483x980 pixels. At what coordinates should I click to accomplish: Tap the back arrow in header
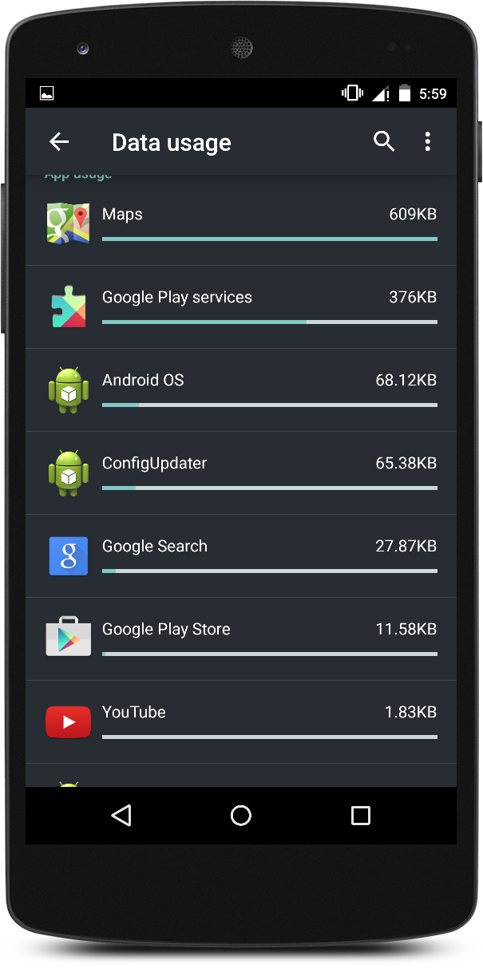click(x=59, y=142)
